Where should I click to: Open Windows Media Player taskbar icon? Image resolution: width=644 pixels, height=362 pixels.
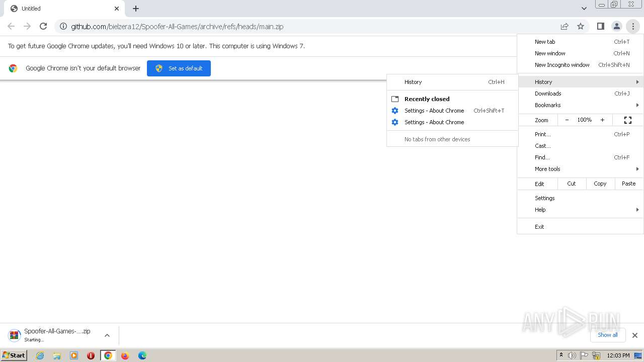click(x=74, y=355)
